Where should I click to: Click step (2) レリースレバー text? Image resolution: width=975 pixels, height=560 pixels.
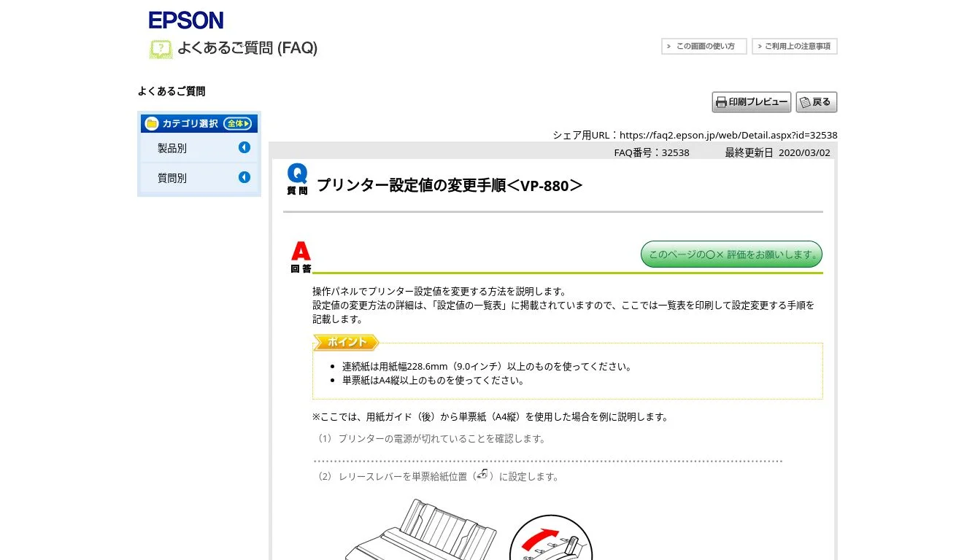(438, 476)
